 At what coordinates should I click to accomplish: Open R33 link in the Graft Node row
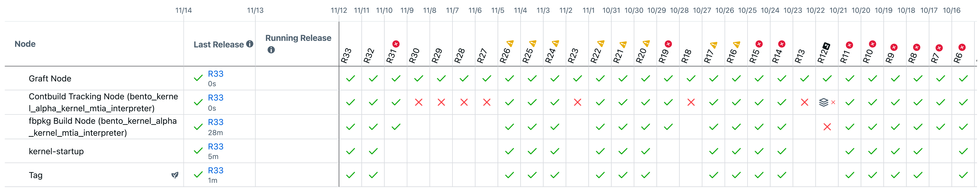215,74
